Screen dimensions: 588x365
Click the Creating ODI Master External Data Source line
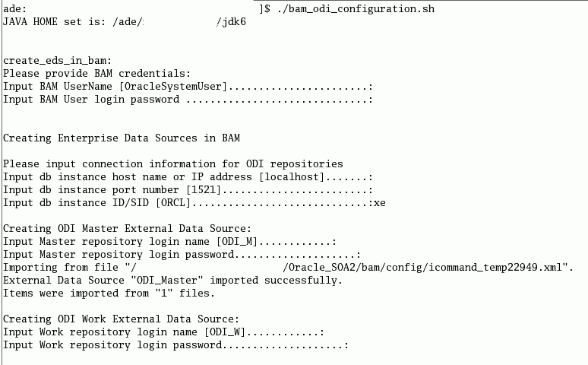(x=127, y=228)
